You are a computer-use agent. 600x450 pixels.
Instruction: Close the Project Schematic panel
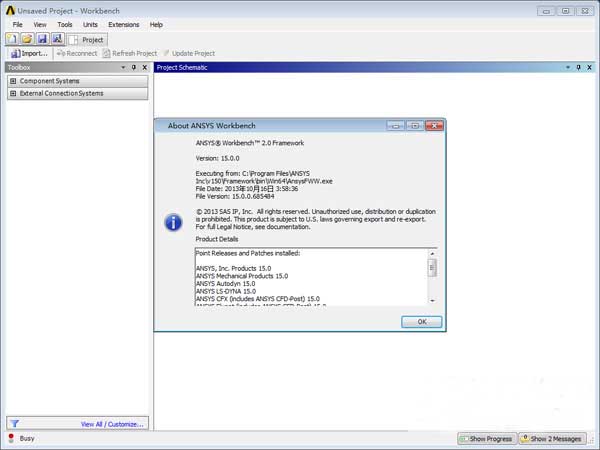tap(589, 67)
